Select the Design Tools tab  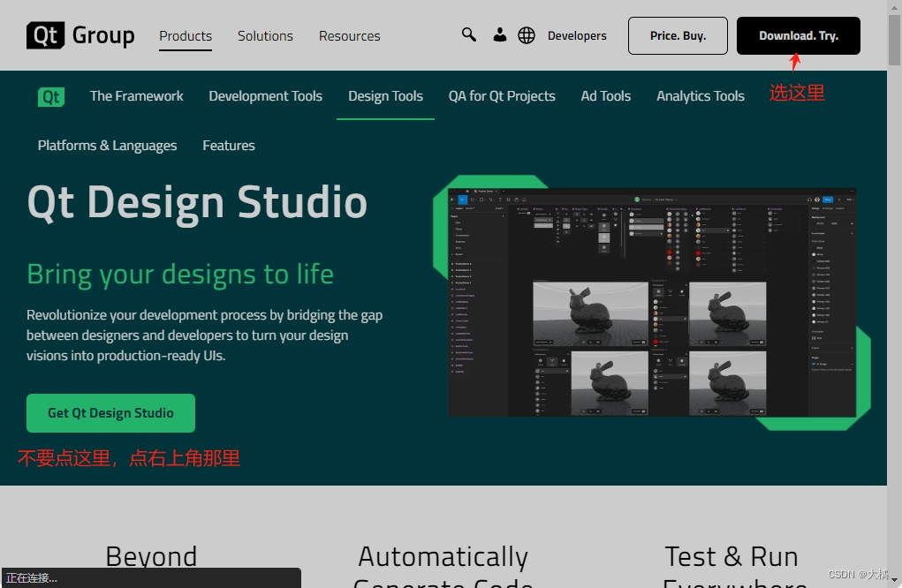tap(385, 96)
